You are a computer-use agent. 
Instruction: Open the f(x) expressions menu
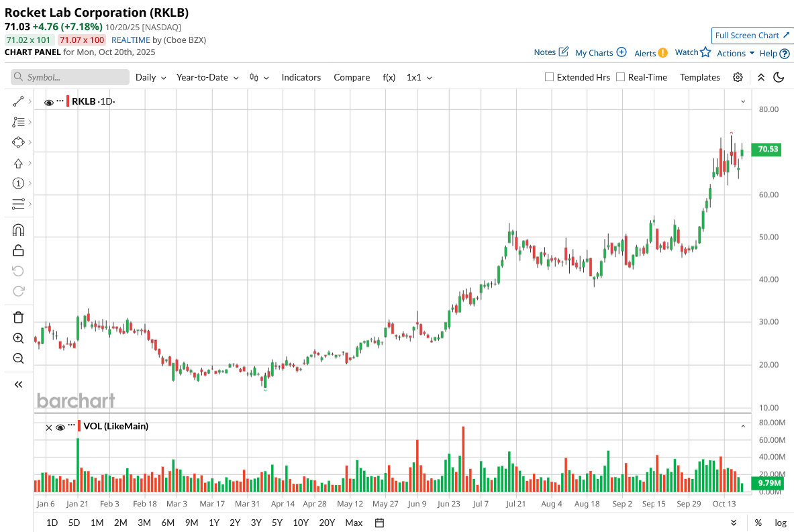click(x=389, y=77)
